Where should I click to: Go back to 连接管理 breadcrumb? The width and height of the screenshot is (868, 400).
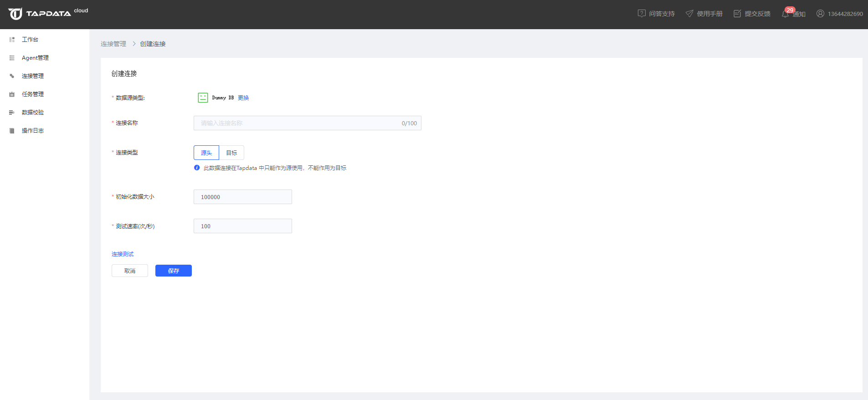point(113,44)
